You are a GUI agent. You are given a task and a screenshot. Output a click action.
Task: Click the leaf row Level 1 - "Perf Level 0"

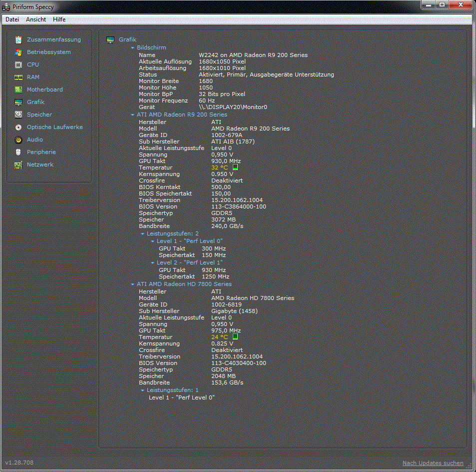(x=181, y=397)
